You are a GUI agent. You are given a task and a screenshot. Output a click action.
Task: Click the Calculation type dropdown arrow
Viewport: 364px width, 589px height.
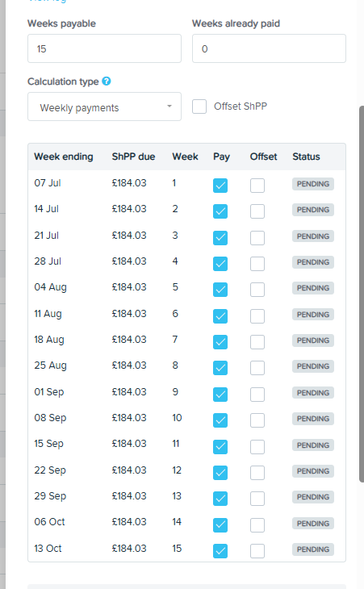(169, 107)
